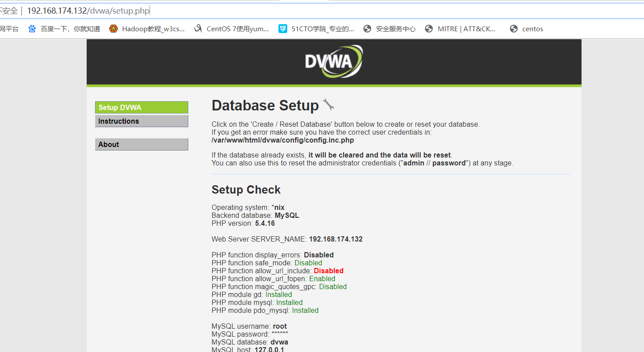Image resolution: width=644 pixels, height=352 pixels.
Task: Select the Setup DVWA sidebar entry
Action: [142, 107]
